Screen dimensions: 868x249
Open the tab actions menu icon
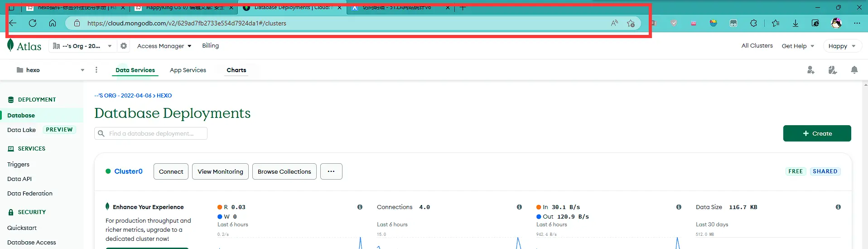12,7
